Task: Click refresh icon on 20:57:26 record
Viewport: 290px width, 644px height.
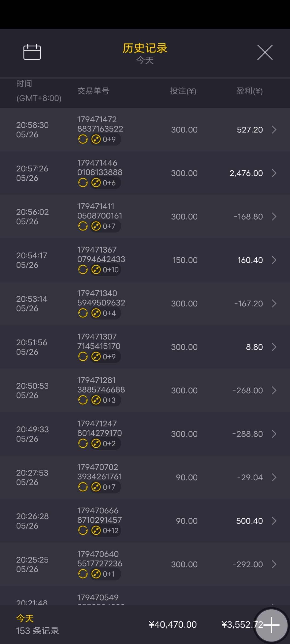Action: click(x=83, y=183)
